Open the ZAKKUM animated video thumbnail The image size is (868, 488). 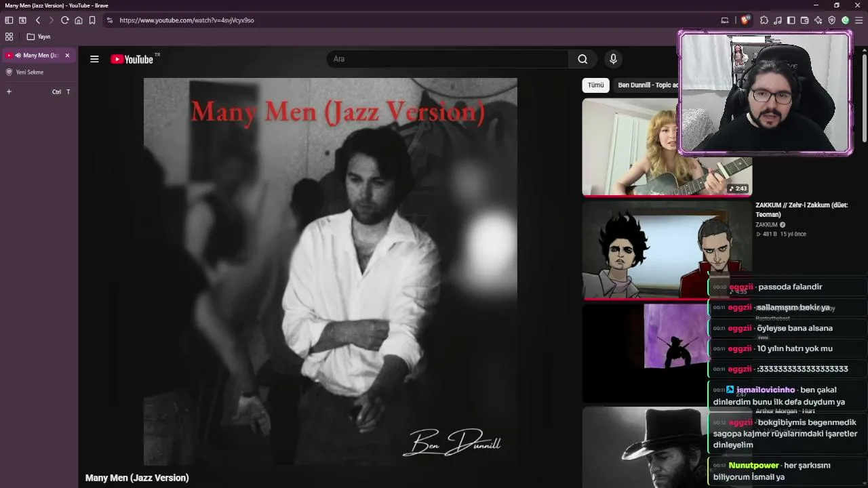tap(667, 250)
